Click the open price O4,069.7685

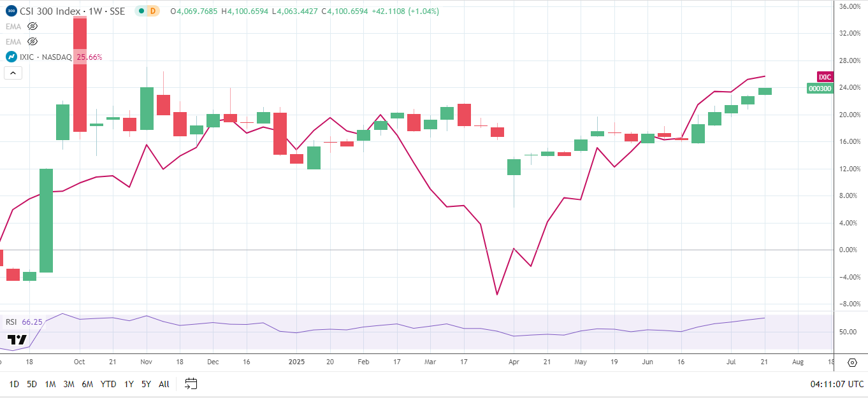point(192,11)
